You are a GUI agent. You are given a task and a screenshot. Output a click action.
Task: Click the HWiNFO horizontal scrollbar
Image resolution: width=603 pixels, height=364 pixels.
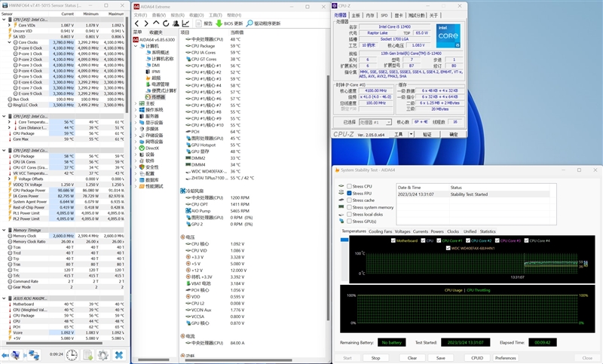coord(54,343)
